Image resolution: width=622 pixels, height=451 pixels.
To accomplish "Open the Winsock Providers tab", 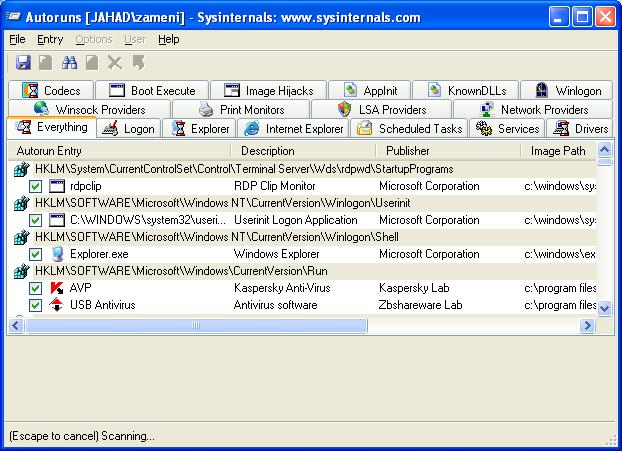I will pyautogui.click(x=89, y=109).
